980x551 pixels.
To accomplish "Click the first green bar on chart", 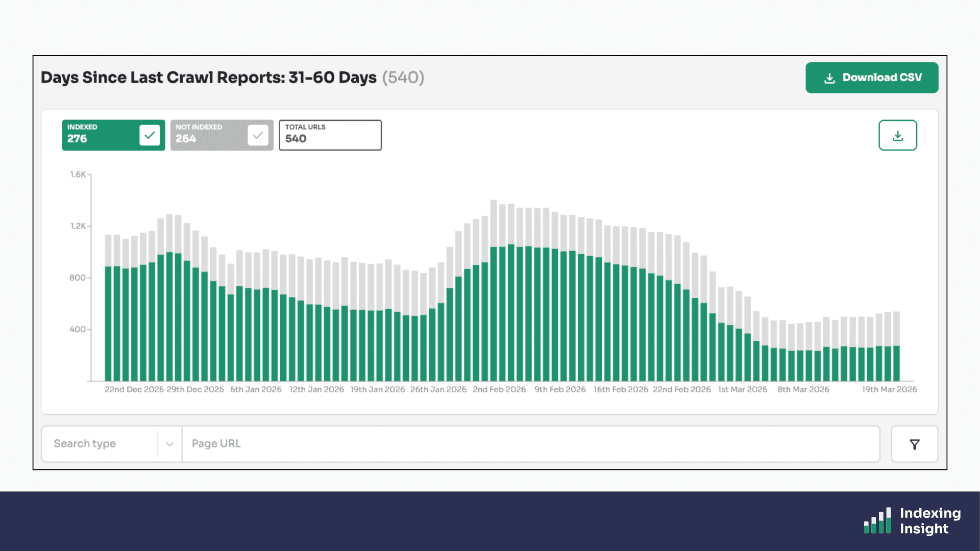I will click(x=108, y=324).
